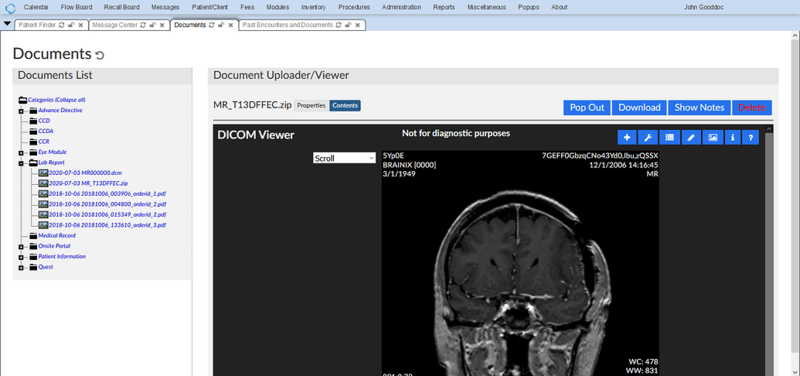Click John Gooddoc user name
Viewport: 800px width, 376px height.
(x=703, y=8)
